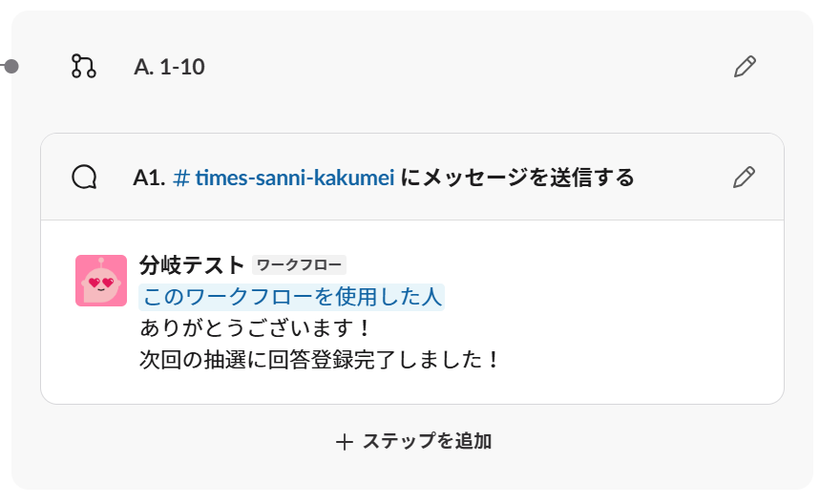820x504 pixels.
Task: Open the #times-sanni-kakumei channel link
Action: pyautogui.click(x=284, y=178)
